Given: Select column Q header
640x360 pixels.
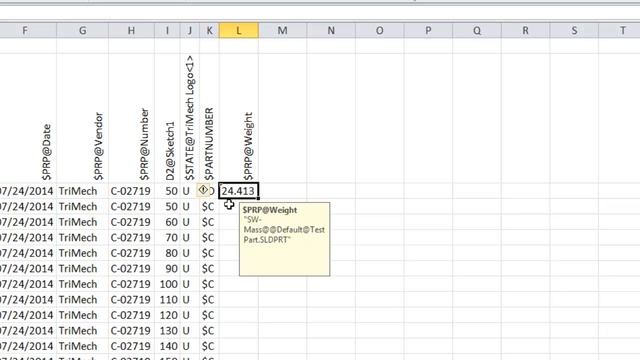Looking at the screenshot, I should pyautogui.click(x=477, y=31).
